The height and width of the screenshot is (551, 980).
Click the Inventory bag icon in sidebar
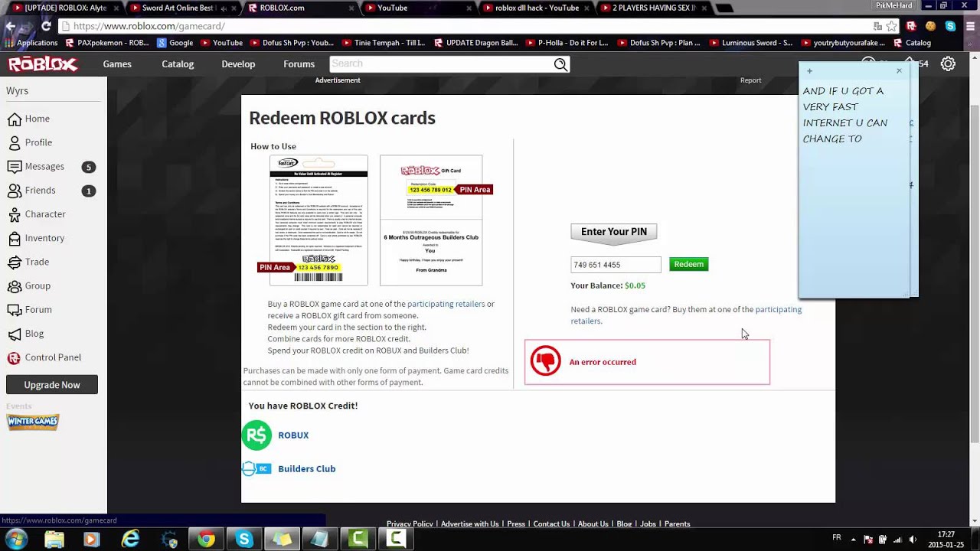(x=14, y=238)
